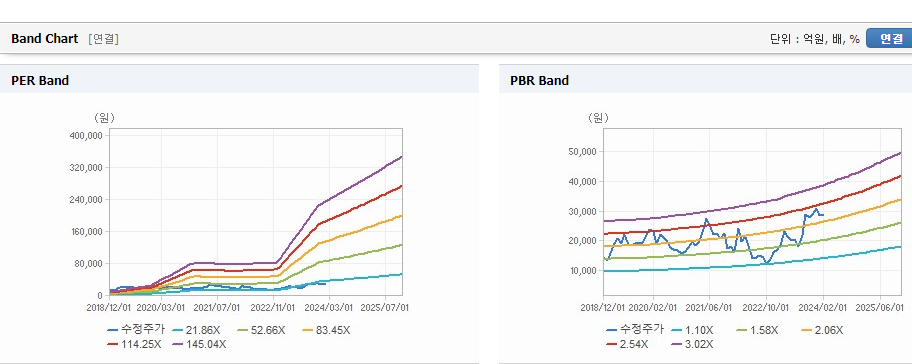The image size is (912, 364).
Task: Toggle 83.45X legend series
Action: coord(326,330)
